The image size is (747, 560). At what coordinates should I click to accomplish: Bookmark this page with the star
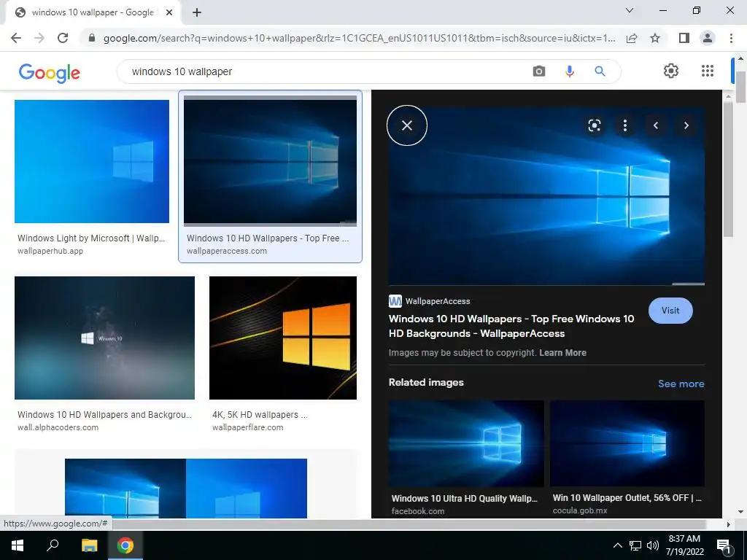655,38
